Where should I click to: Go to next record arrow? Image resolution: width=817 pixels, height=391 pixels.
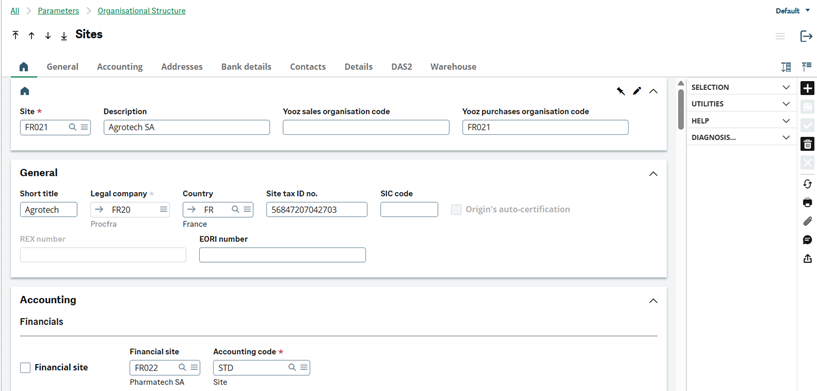click(48, 35)
